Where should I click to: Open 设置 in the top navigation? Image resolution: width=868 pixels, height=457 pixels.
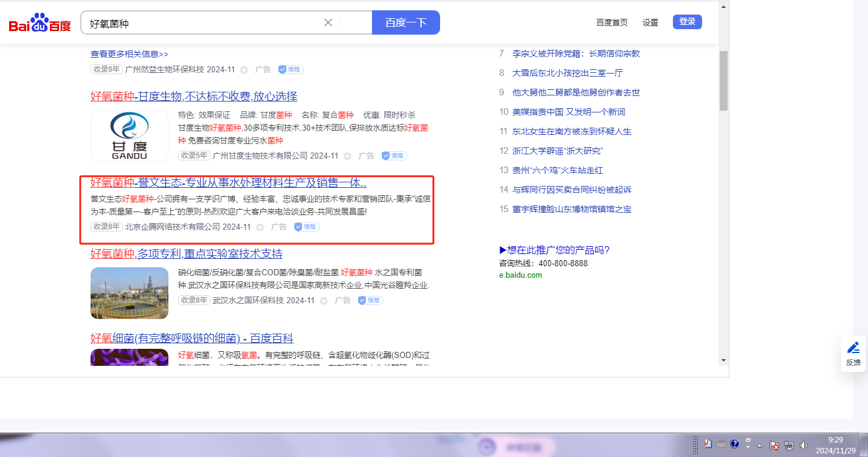[x=650, y=22]
